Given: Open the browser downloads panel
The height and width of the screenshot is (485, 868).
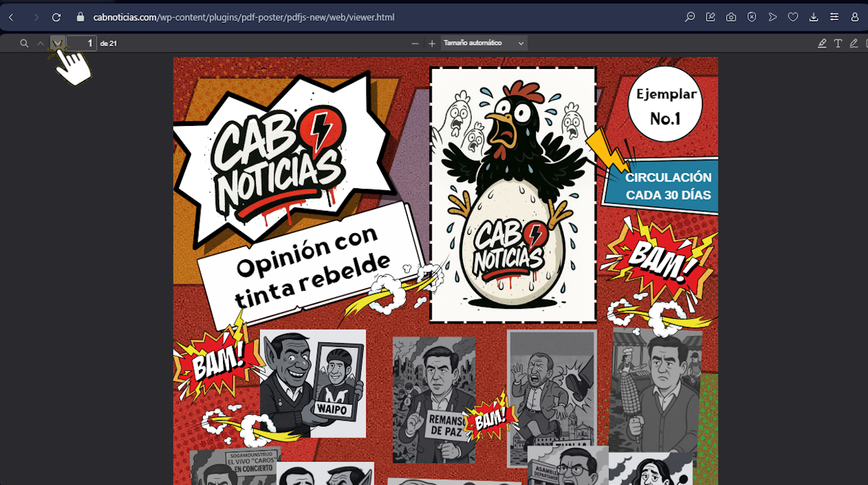Looking at the screenshot, I should pos(814,17).
